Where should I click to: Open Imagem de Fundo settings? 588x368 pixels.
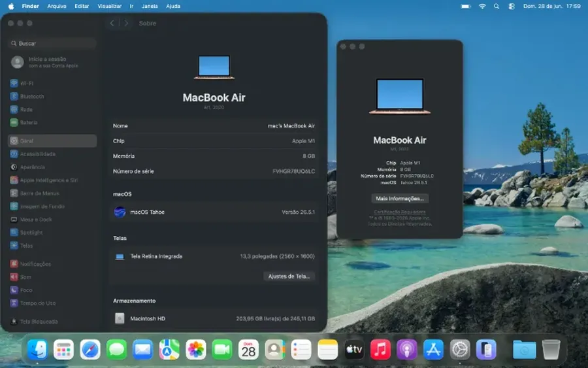(52, 207)
